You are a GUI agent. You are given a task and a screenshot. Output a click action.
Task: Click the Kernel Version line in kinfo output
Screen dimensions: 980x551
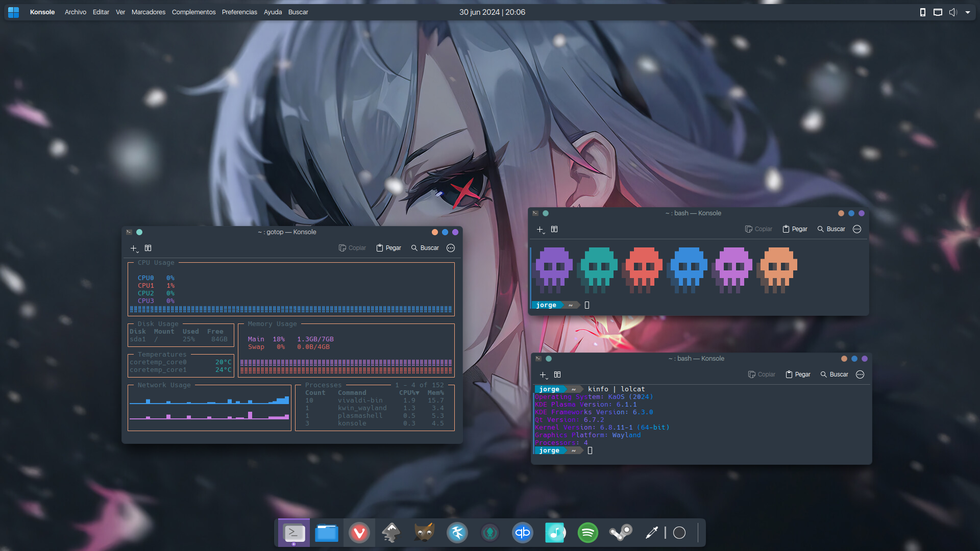tap(602, 428)
